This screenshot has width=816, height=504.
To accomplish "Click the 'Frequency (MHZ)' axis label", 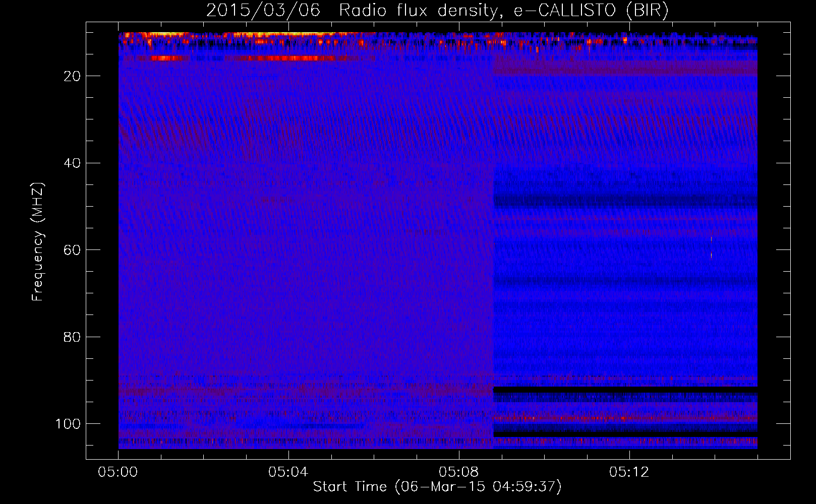I will point(38,242).
